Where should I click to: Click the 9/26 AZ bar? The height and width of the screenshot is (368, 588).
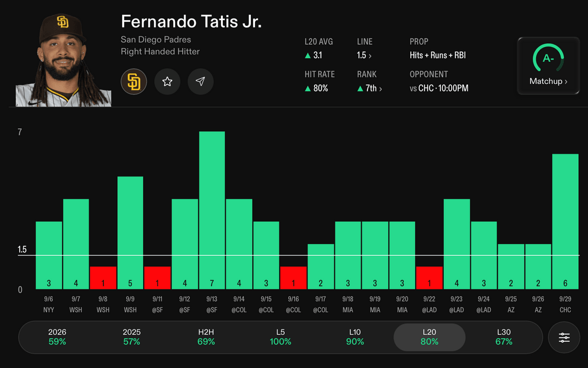tap(538, 267)
